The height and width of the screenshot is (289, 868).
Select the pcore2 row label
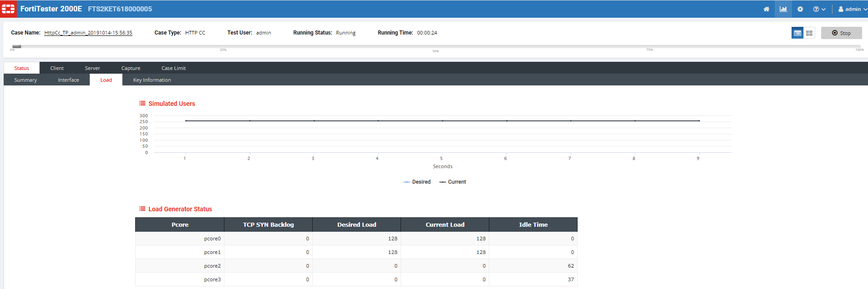212,266
